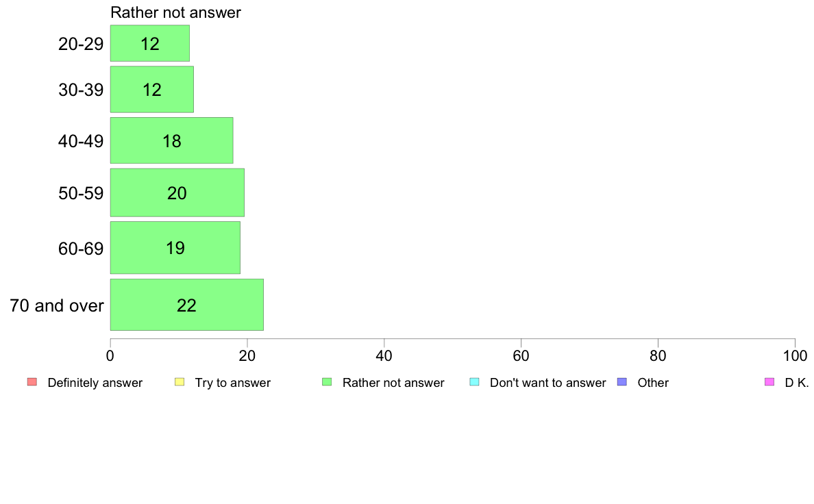Click the 100 tick on x-axis

pyautogui.click(x=795, y=355)
